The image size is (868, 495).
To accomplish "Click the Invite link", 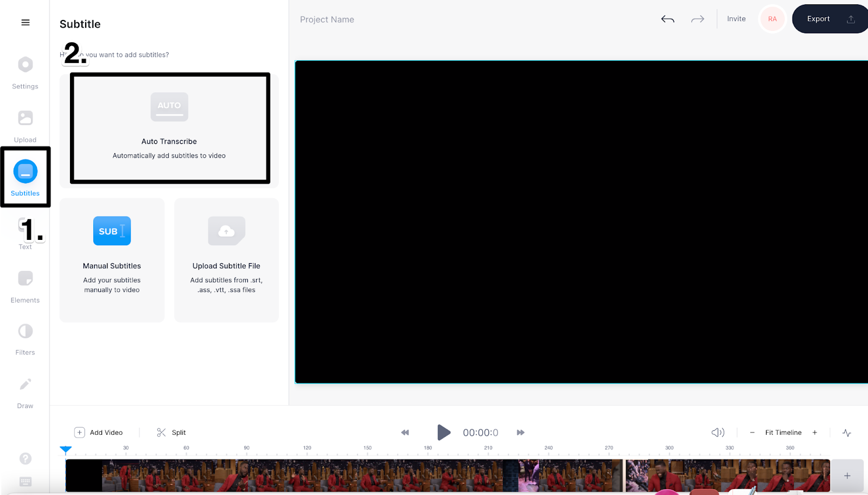I will (x=736, y=18).
